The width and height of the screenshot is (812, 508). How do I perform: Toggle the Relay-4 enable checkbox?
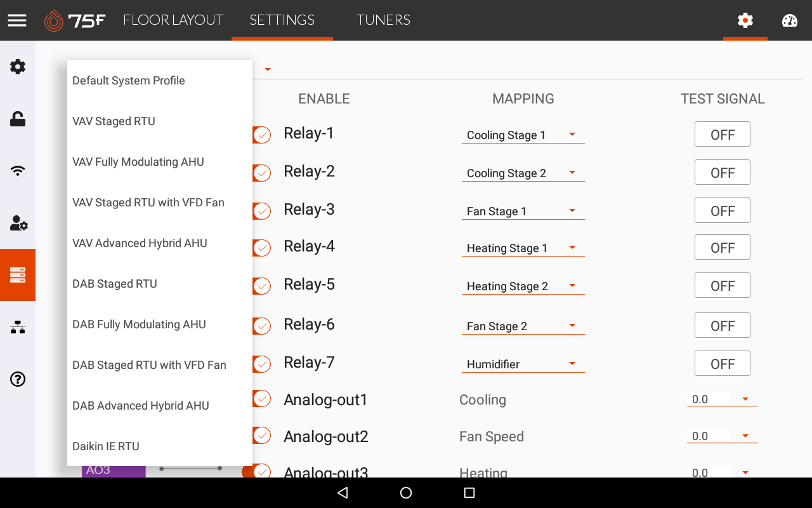(x=261, y=248)
